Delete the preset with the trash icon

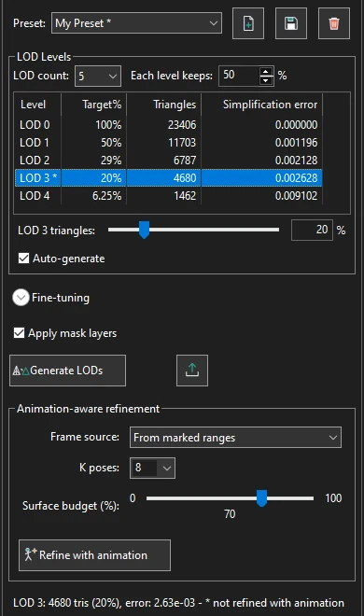pos(334,23)
